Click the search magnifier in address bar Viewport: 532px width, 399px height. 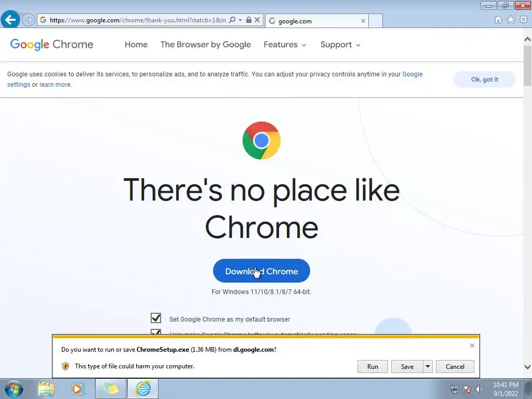tap(232, 20)
